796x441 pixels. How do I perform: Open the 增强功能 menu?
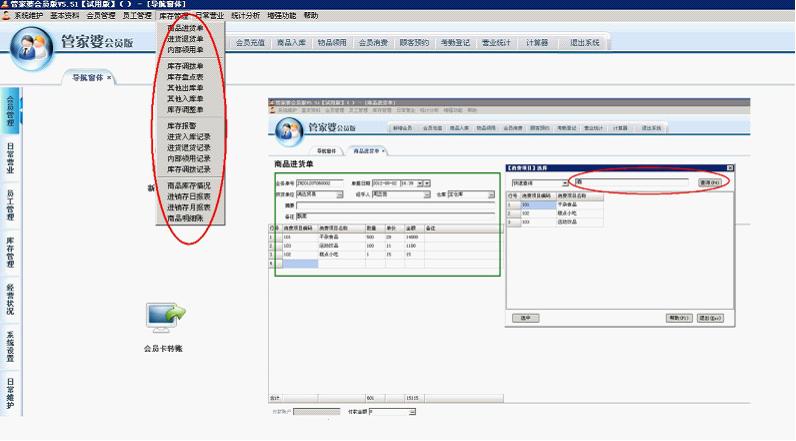281,16
